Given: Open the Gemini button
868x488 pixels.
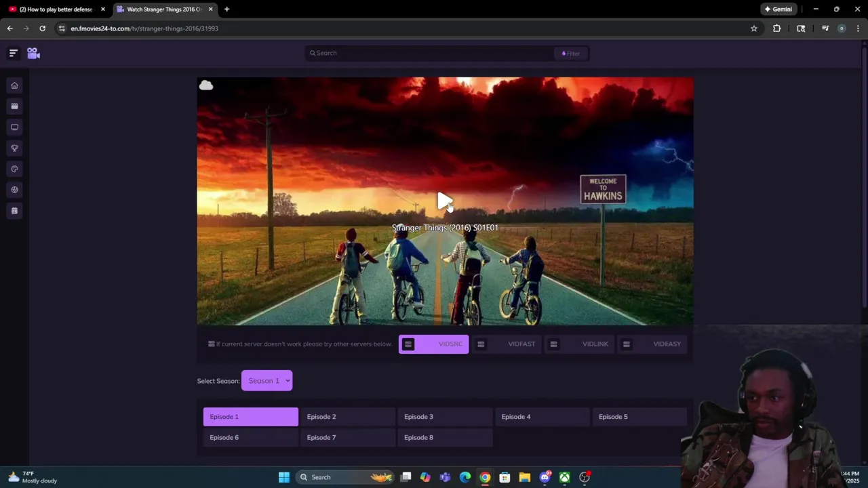Looking at the screenshot, I should click(778, 9).
